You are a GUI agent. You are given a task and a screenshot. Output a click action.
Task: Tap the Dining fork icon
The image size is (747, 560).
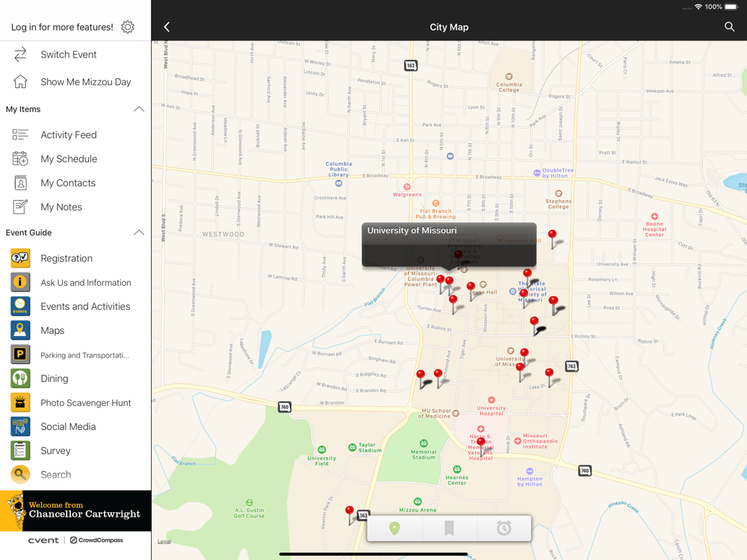pyautogui.click(x=20, y=379)
